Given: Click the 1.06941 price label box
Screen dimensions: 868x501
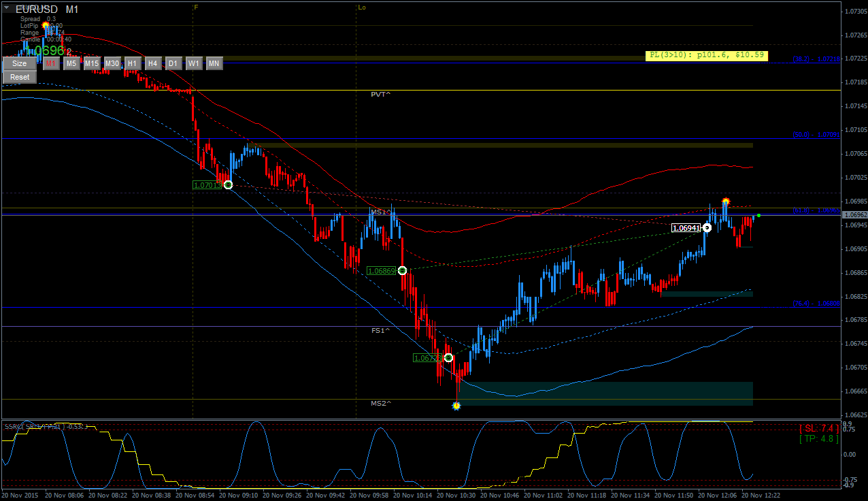Looking at the screenshot, I should tap(686, 228).
